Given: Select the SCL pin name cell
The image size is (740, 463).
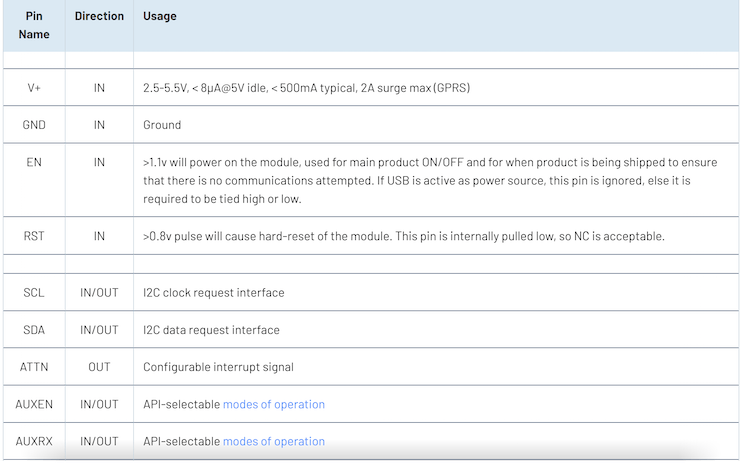Looking at the screenshot, I should [33, 293].
